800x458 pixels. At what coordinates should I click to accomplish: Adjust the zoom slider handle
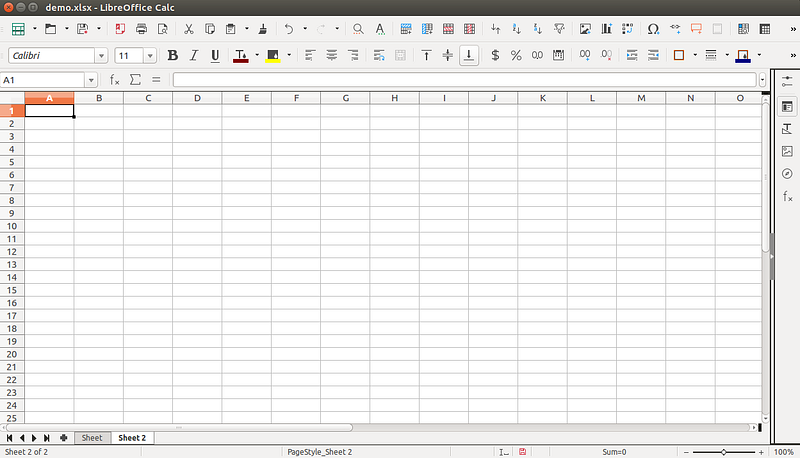[x=723, y=452]
